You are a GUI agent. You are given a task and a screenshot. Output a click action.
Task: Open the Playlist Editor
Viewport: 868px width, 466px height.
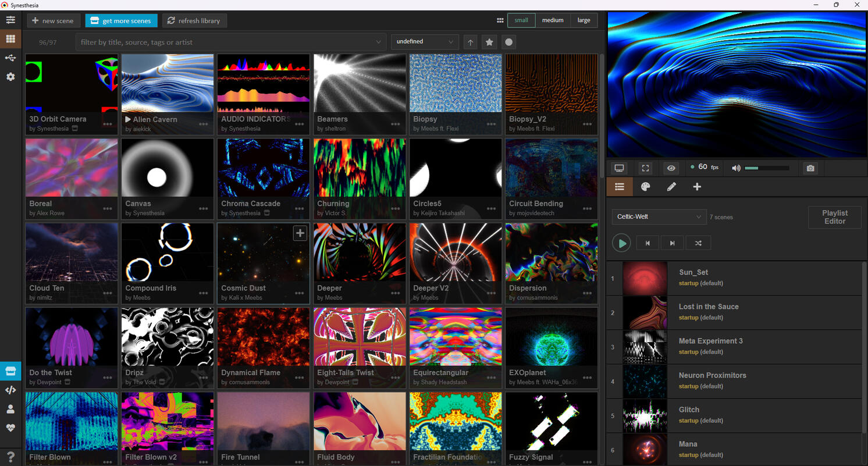click(x=834, y=217)
